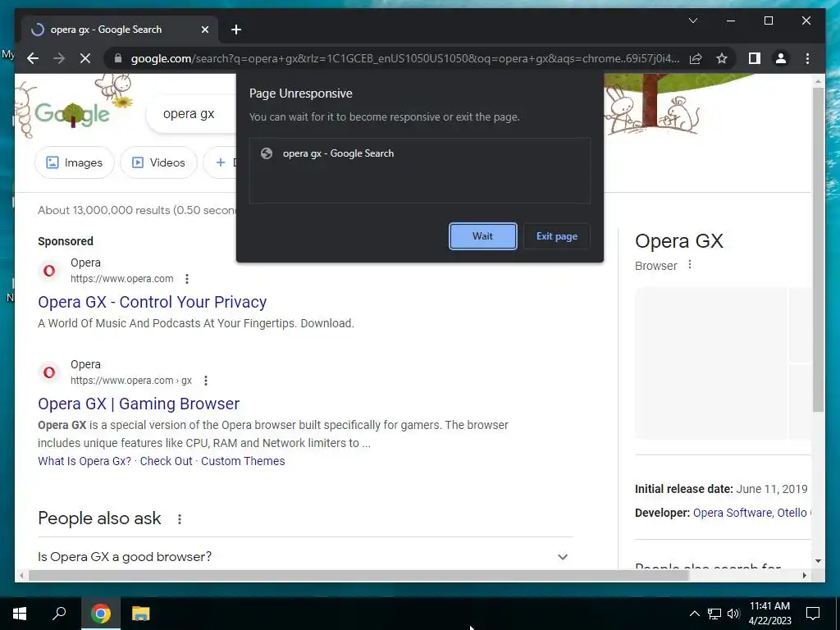This screenshot has height=630, width=840.
Task: Open Chrome's three-dot menu
Action: click(807, 58)
